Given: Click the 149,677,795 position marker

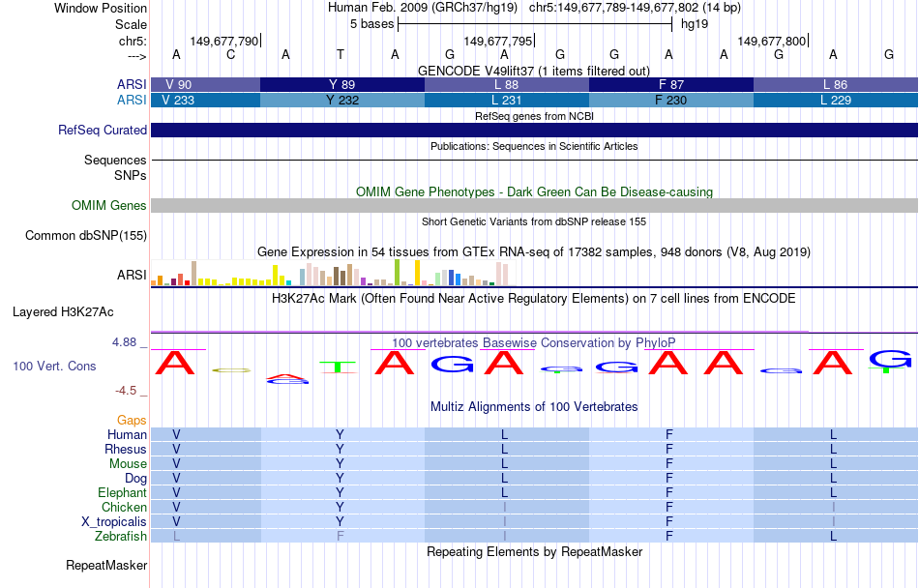Looking at the screenshot, I should (x=497, y=41).
